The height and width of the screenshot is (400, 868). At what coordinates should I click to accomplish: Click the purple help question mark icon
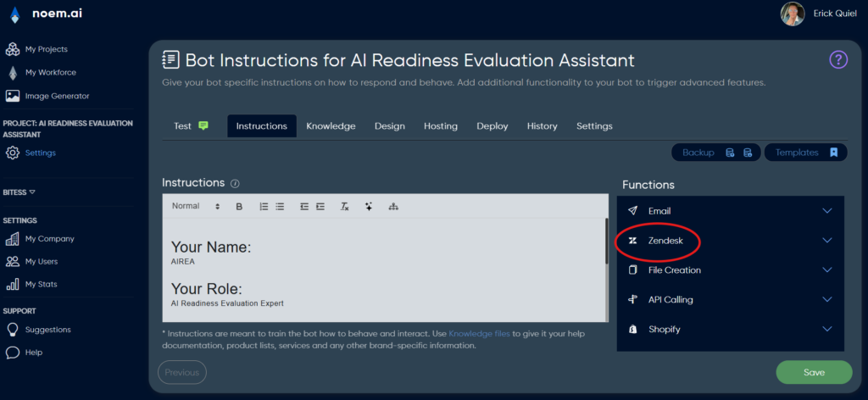coord(838,59)
